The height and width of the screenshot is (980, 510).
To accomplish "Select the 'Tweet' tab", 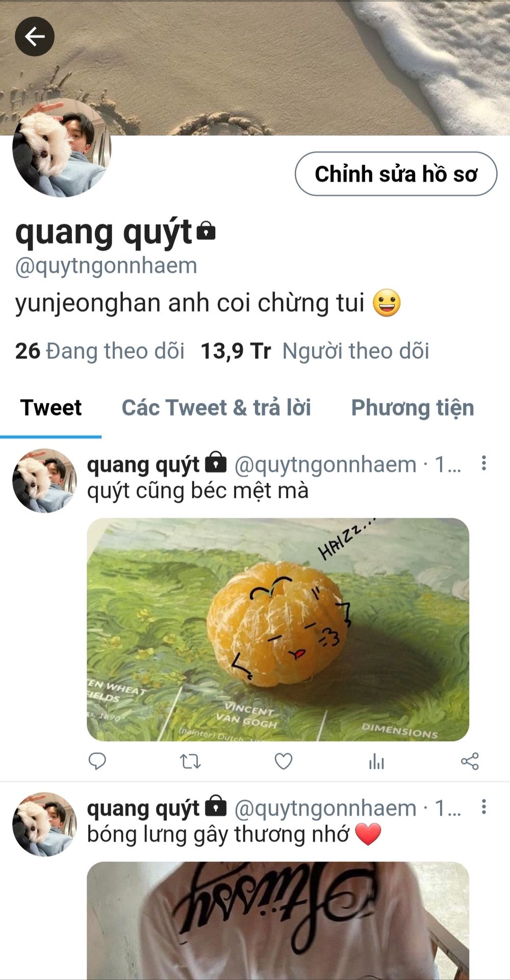I will click(51, 407).
